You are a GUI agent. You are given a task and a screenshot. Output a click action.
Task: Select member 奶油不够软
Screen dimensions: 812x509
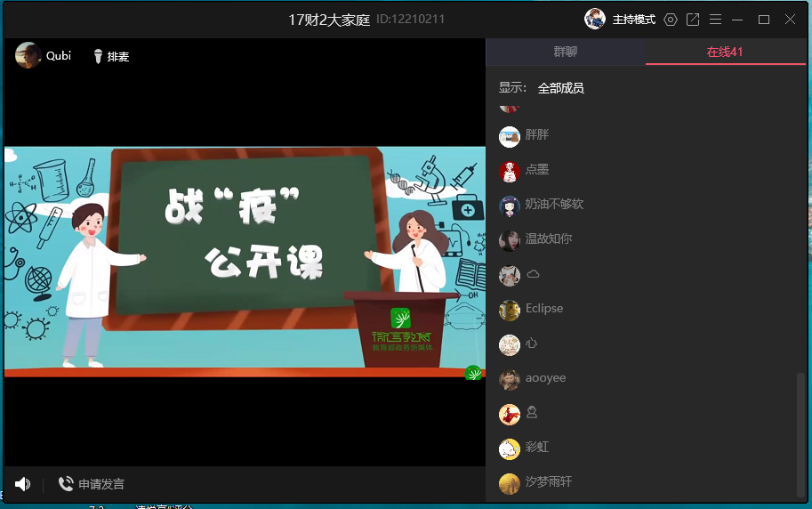click(554, 205)
